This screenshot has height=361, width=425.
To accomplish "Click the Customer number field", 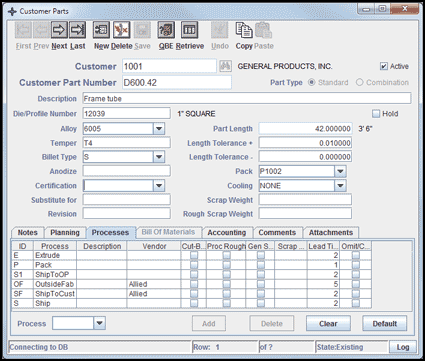I will coord(169,66).
